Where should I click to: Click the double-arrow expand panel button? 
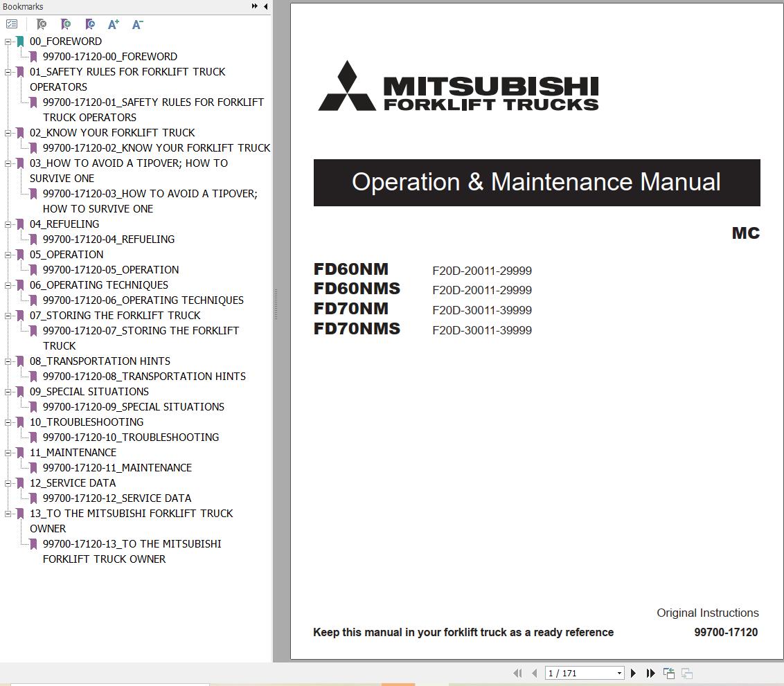click(255, 6)
